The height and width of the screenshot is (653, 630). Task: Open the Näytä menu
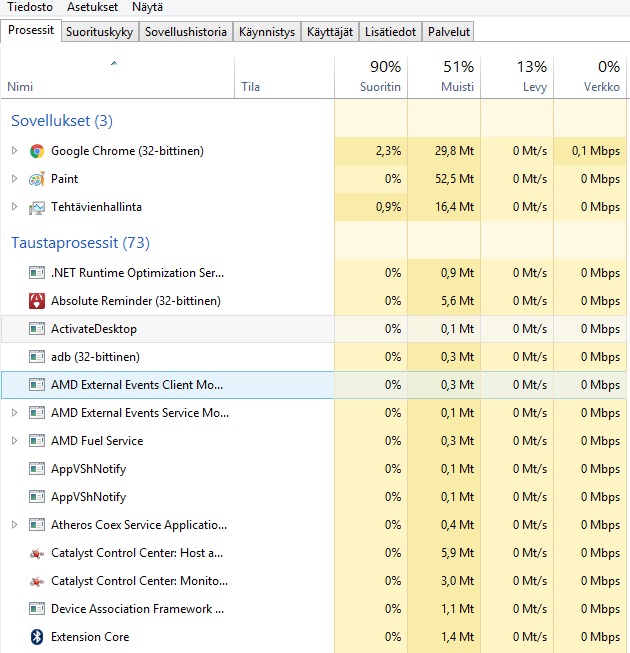[x=147, y=7]
